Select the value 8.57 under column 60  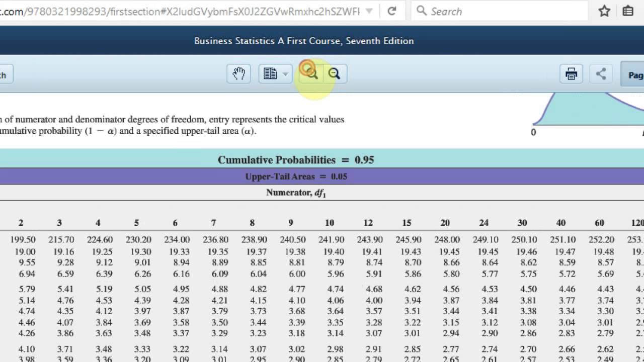click(x=606, y=262)
